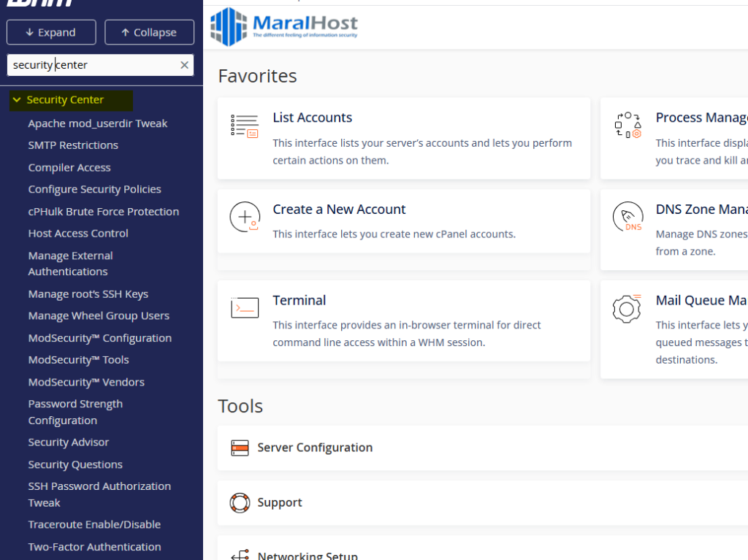Clear the search box with the X
Screen dimensions: 748x560
(184, 65)
